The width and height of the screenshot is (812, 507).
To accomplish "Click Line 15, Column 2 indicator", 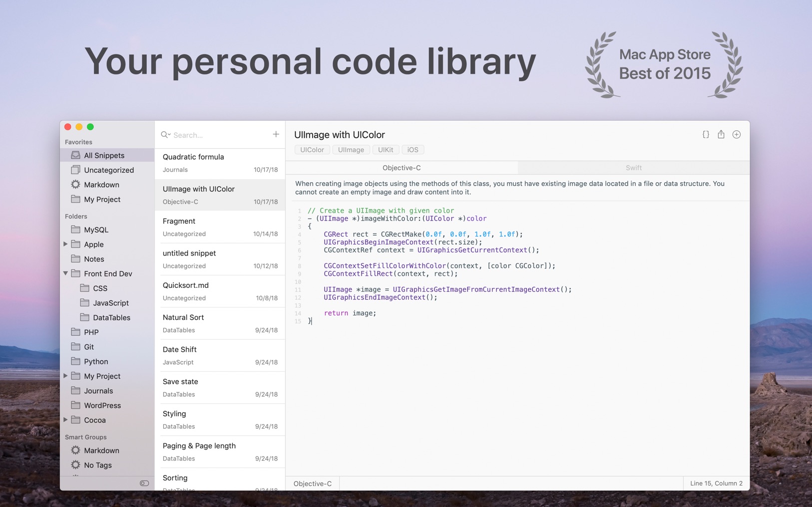I will pyautogui.click(x=716, y=483).
